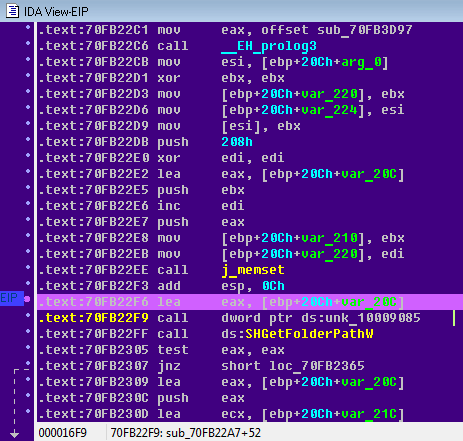
Task: Click var_224 in line 70FB22D6
Action: [329, 110]
